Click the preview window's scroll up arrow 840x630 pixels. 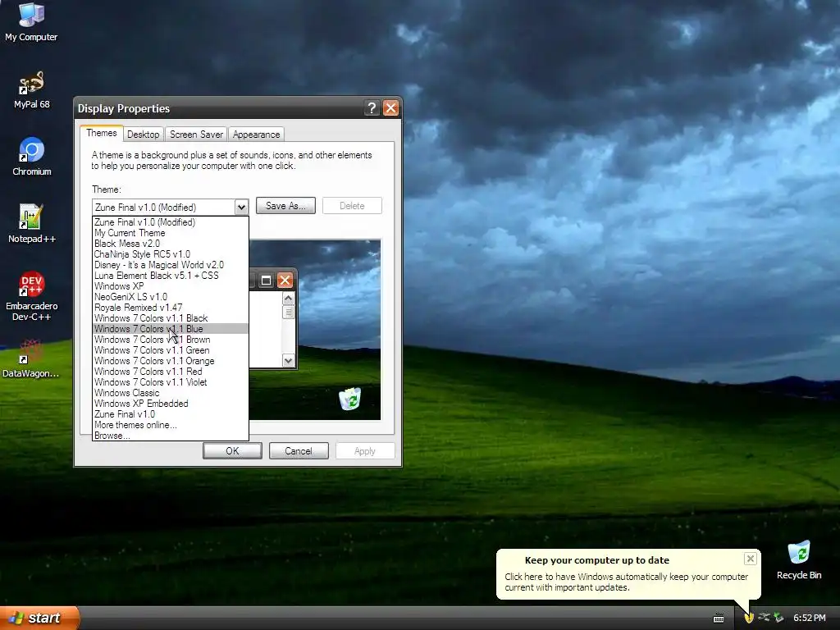(x=288, y=299)
